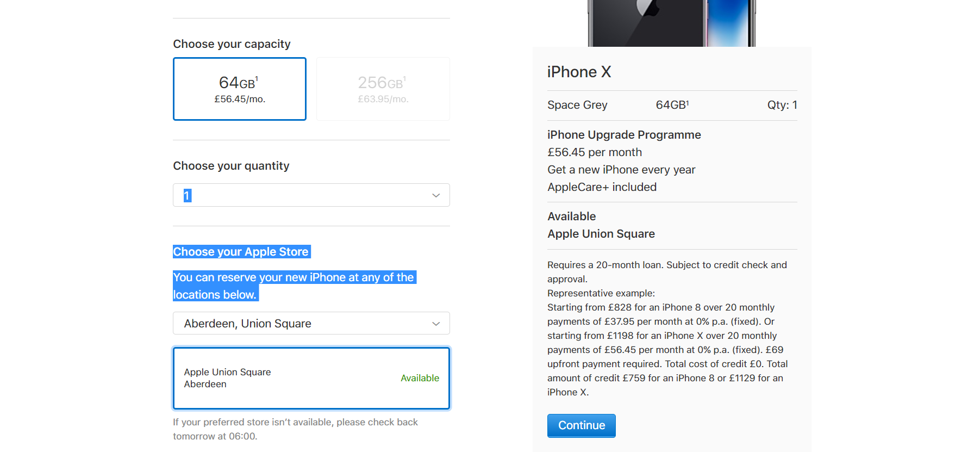Select the 64GB capacity option
The image size is (980, 452).
click(240, 89)
